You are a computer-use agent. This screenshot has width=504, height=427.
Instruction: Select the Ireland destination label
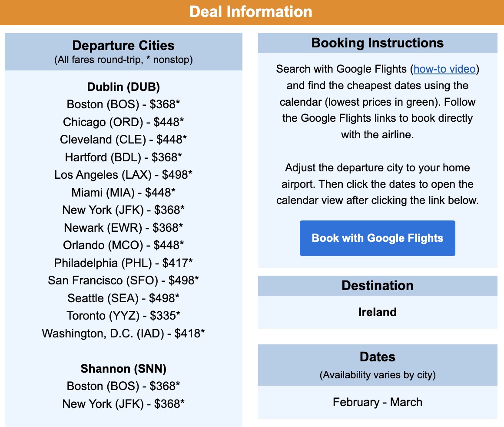[x=377, y=312]
